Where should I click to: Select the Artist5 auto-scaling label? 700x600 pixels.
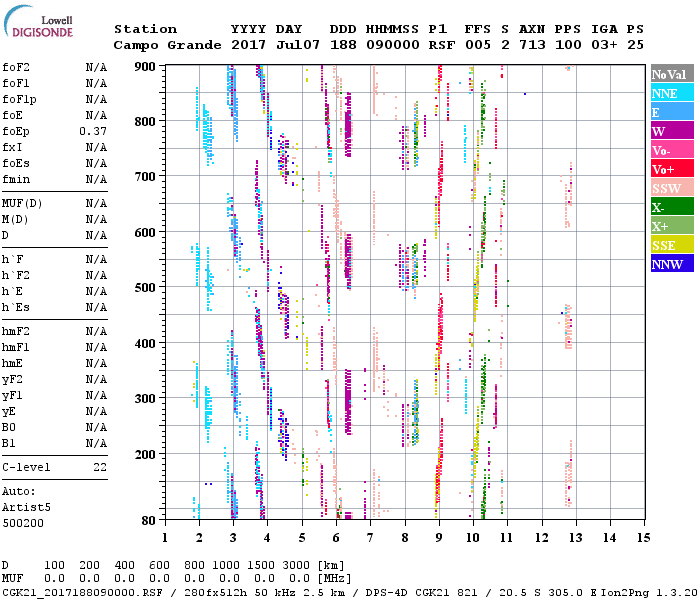(27, 507)
